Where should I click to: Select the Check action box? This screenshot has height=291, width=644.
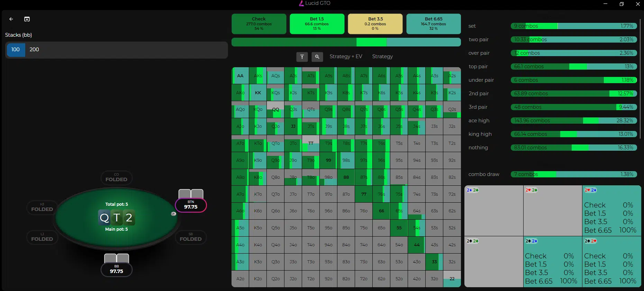[x=259, y=24]
